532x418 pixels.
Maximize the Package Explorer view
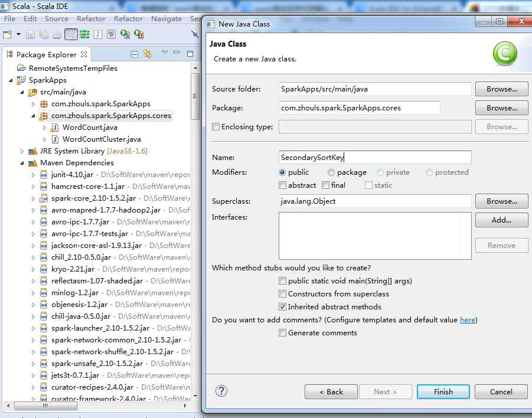pyautogui.click(x=190, y=53)
